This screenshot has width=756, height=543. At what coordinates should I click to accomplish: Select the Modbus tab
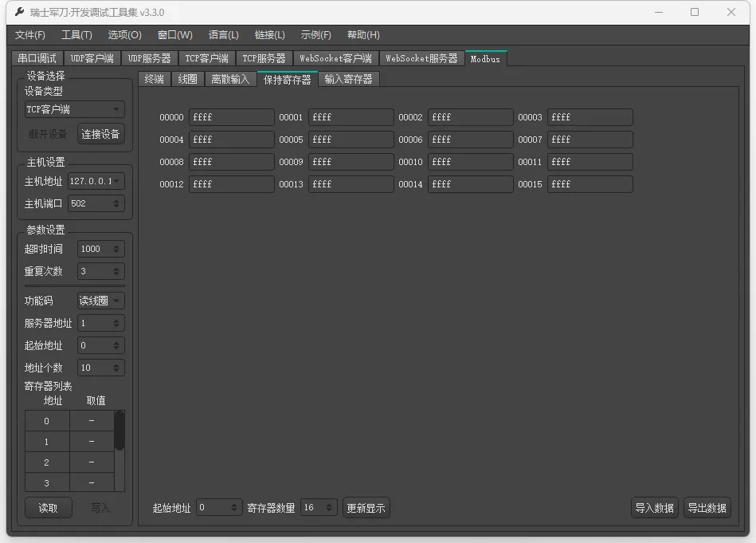(x=485, y=58)
